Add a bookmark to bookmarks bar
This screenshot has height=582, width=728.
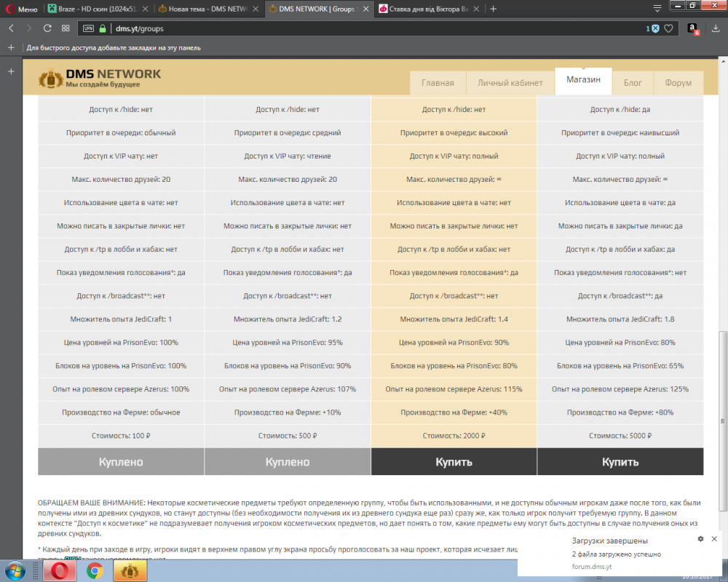(x=11, y=47)
